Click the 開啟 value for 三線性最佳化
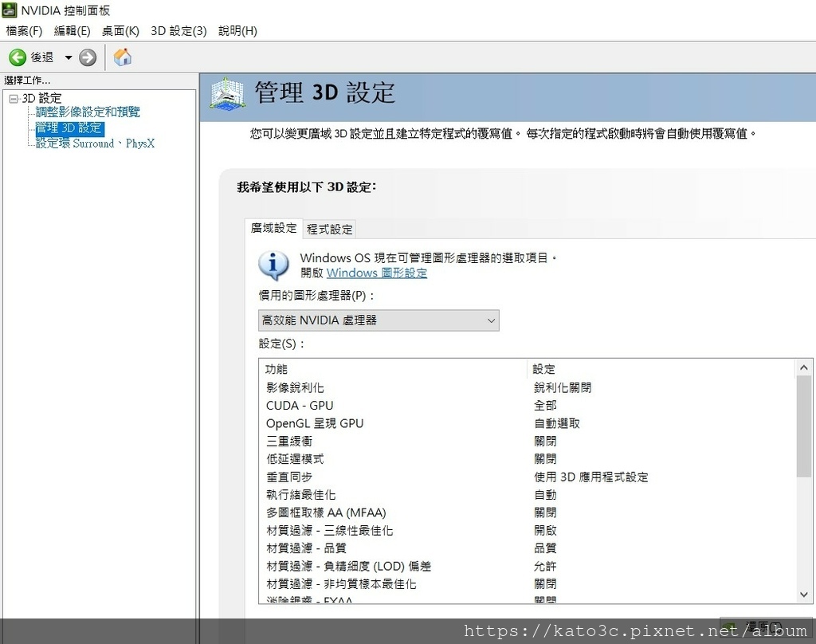 point(545,531)
